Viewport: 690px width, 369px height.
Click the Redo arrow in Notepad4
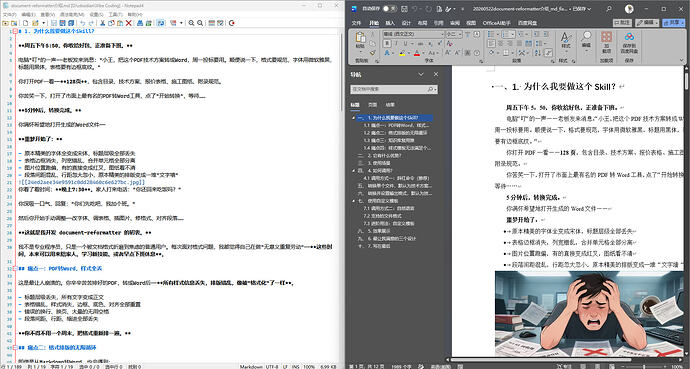pos(91,23)
